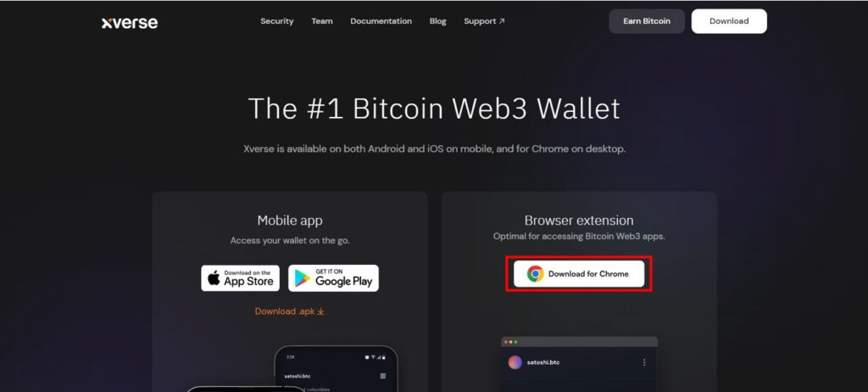Get it on Google Play badge
The width and height of the screenshot is (868, 392).
point(333,278)
